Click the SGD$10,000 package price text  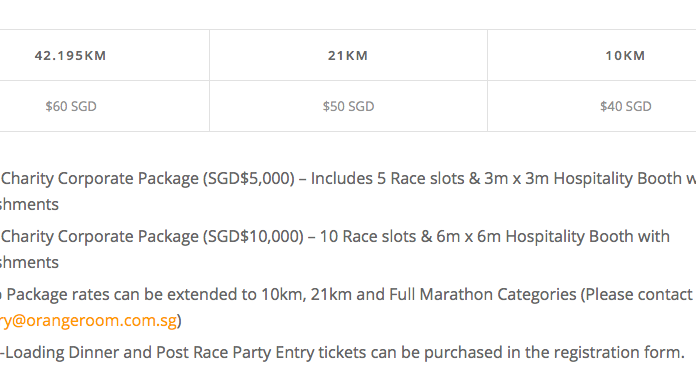(253, 237)
